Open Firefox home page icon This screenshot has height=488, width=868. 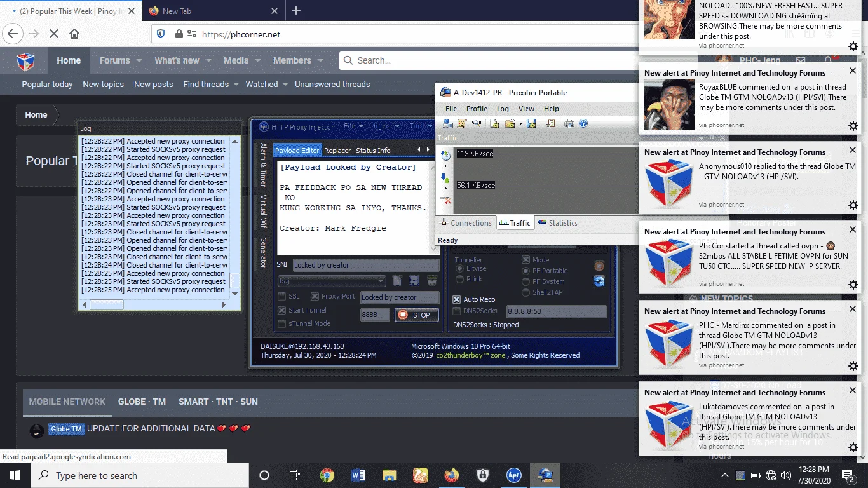click(x=74, y=34)
